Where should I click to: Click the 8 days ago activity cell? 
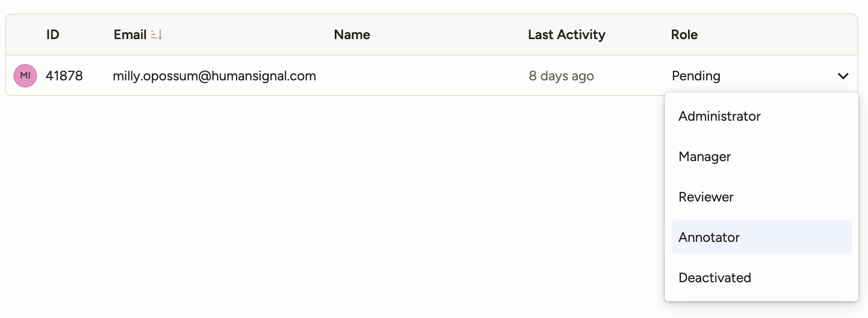(x=561, y=76)
